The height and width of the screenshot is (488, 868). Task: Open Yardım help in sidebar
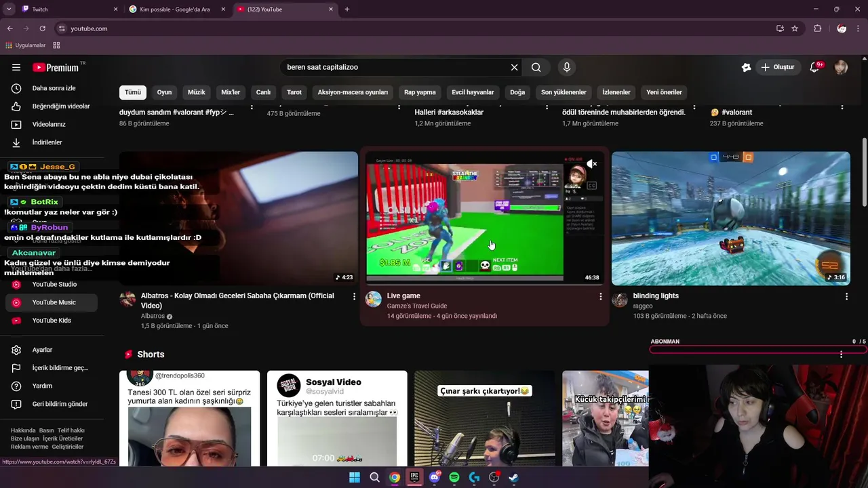coord(52,386)
